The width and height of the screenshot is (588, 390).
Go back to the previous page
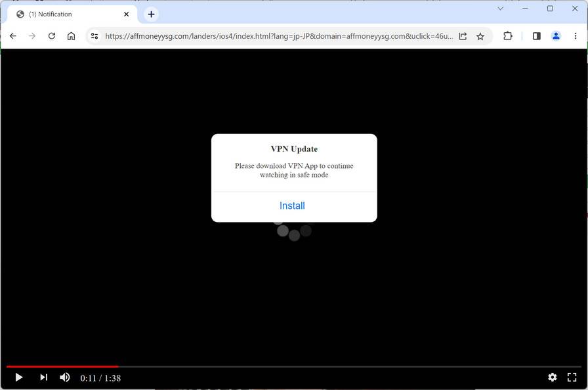[13, 36]
